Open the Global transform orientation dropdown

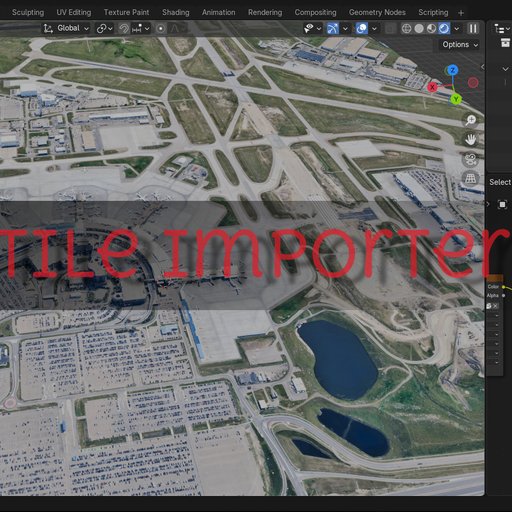(66, 28)
